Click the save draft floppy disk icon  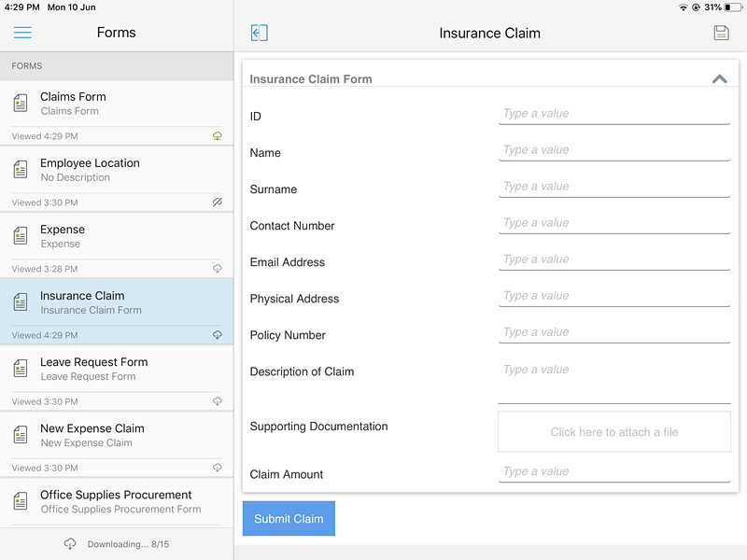pos(721,33)
